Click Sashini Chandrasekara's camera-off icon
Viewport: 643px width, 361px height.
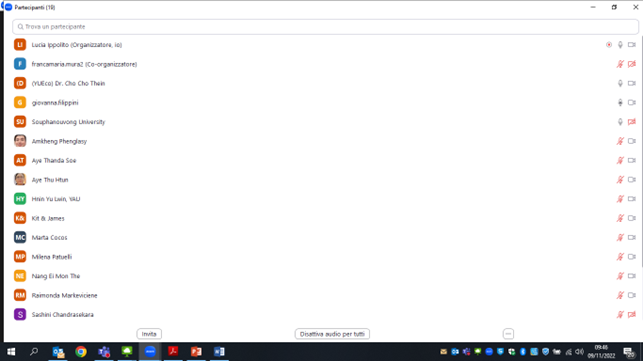[632, 315]
